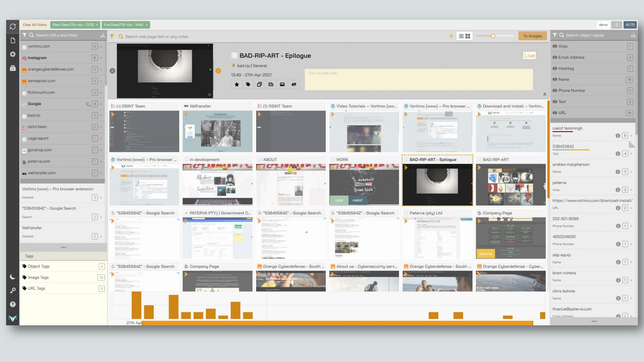Expand URL Tags row
The width and height of the screenshot is (644, 362).
(x=63, y=288)
